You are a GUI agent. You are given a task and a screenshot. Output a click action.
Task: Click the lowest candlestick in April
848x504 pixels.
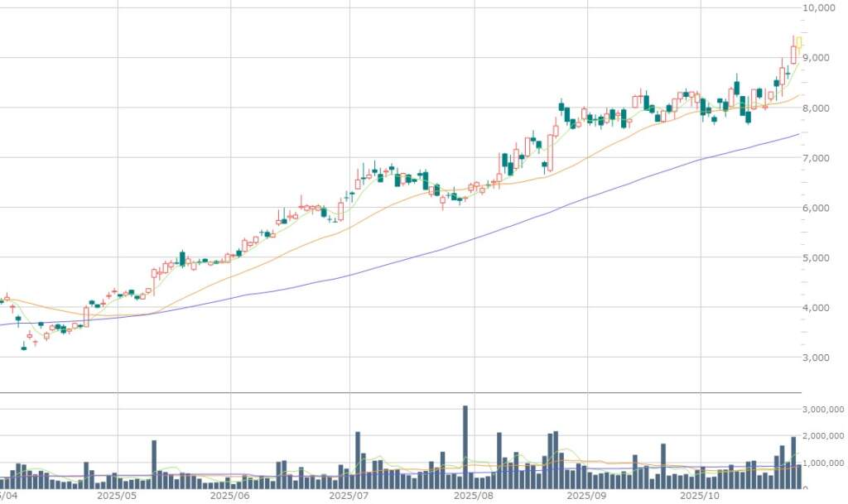(x=24, y=348)
